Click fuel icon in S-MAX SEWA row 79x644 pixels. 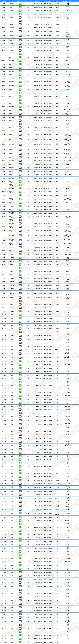click(x=20, y=271)
